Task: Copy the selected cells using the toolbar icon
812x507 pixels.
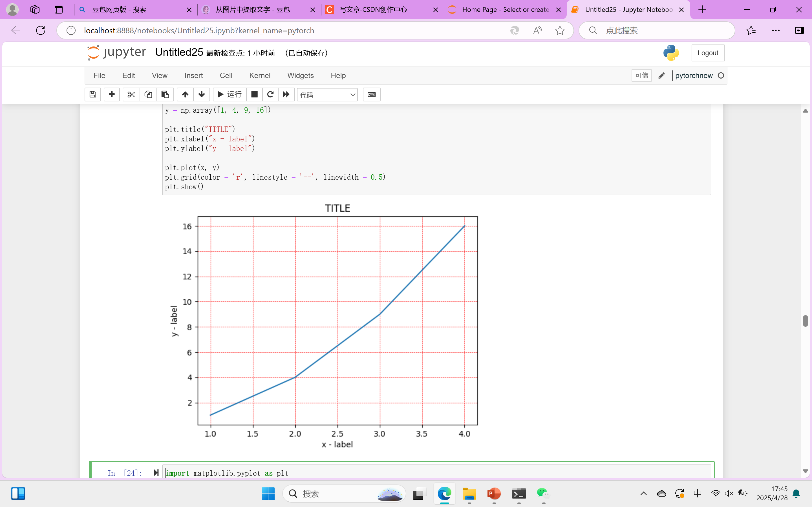Action: click(148, 95)
